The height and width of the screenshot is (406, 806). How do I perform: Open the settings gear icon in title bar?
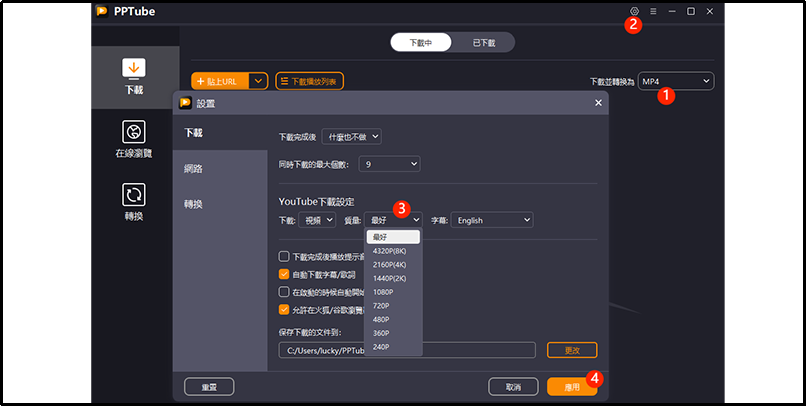(634, 11)
